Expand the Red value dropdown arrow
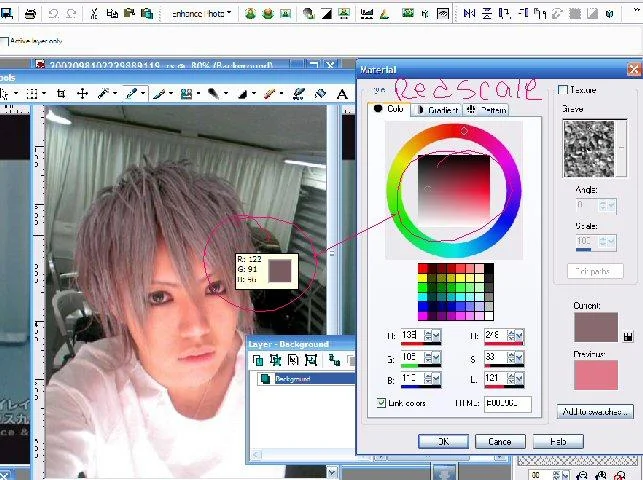This screenshot has width=643, height=480. pyautogui.click(x=436, y=335)
